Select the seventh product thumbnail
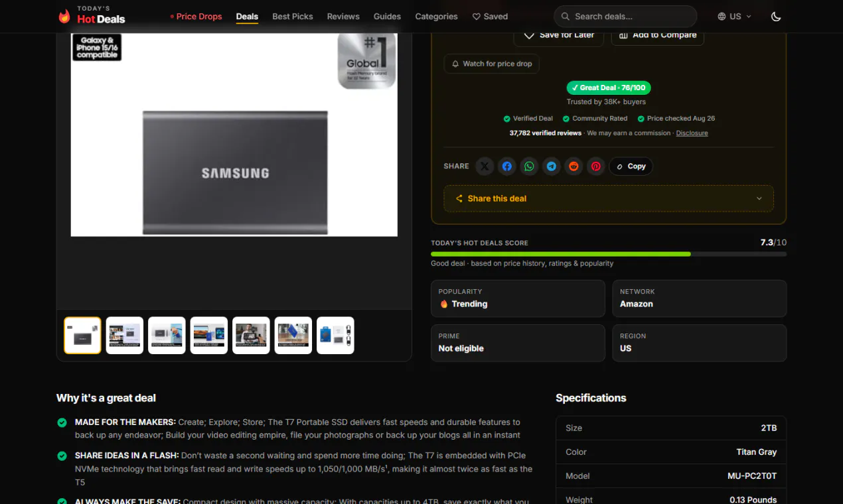 336,336
